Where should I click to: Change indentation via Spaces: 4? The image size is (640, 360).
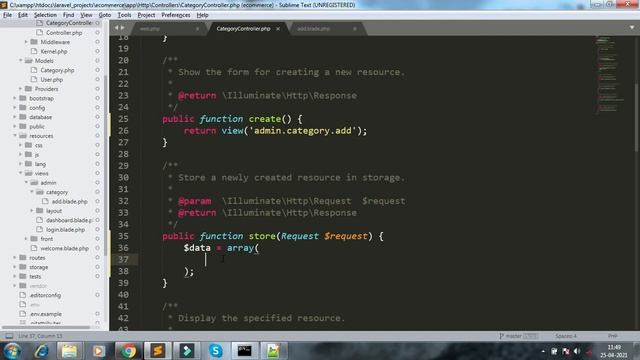566,336
